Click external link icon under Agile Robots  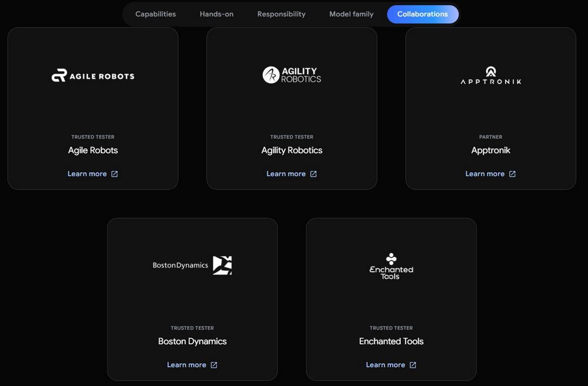(115, 174)
